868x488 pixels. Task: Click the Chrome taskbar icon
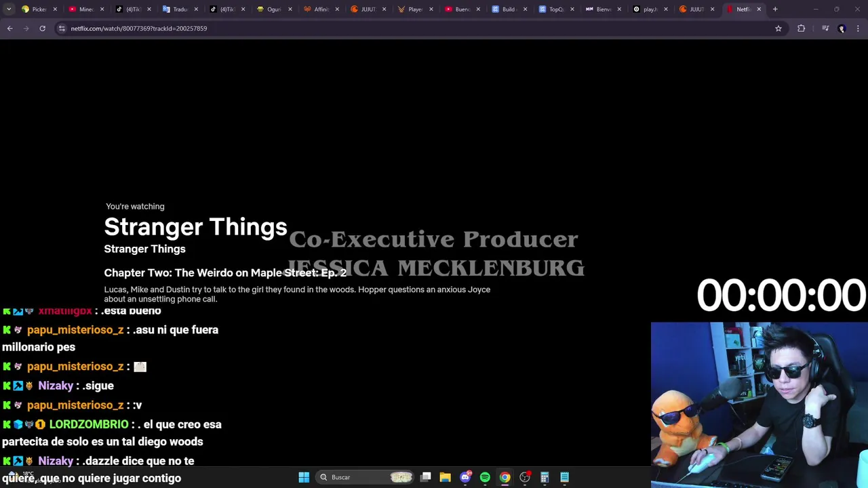point(505,477)
